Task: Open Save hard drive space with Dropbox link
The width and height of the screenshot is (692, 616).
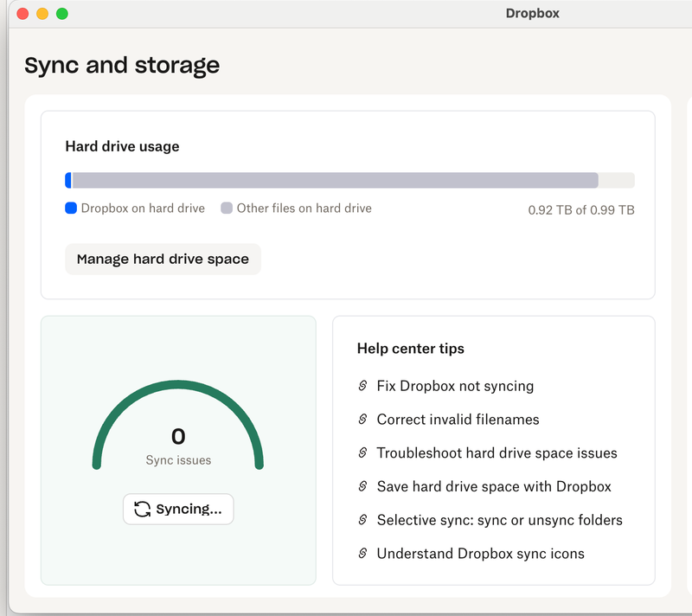Action: 494,486
